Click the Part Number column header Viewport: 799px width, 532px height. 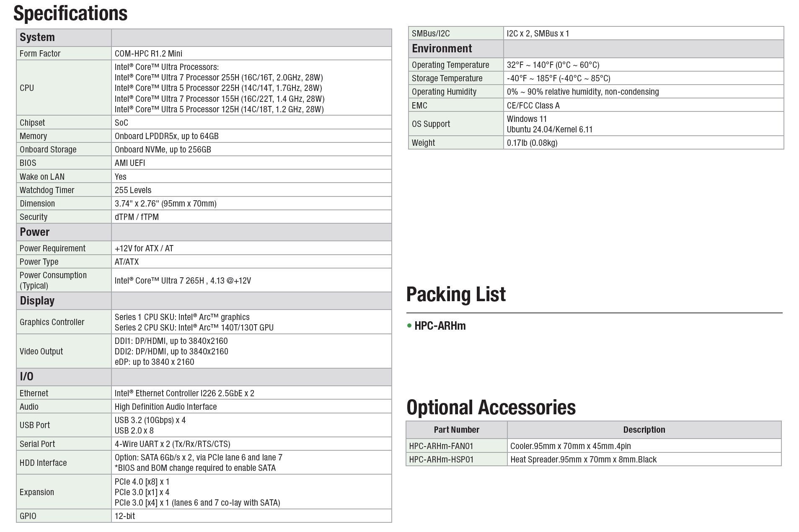[456, 430]
